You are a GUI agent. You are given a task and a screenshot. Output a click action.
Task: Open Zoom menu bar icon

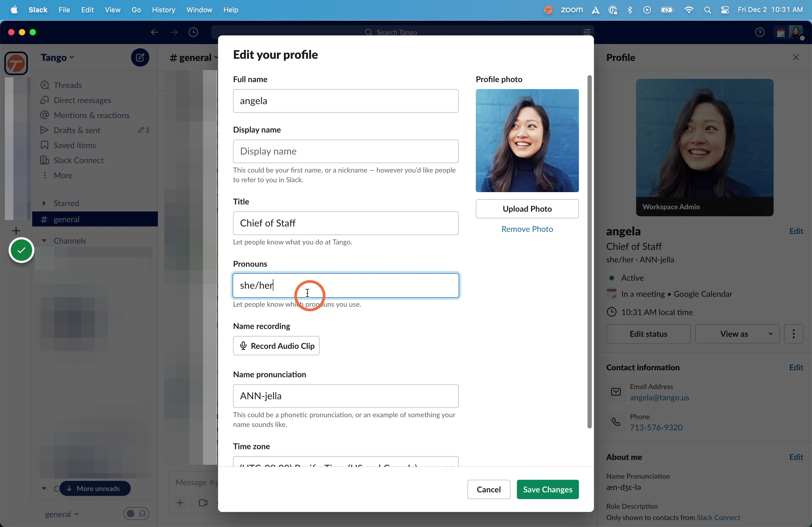pos(572,10)
